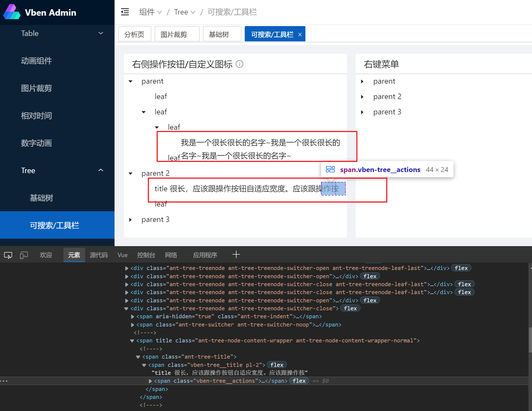Select 数字动画 in the sidebar menu

pyautogui.click(x=37, y=143)
